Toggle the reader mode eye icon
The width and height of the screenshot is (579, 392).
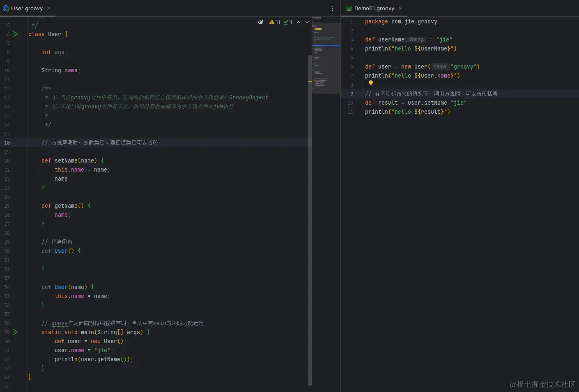[261, 22]
